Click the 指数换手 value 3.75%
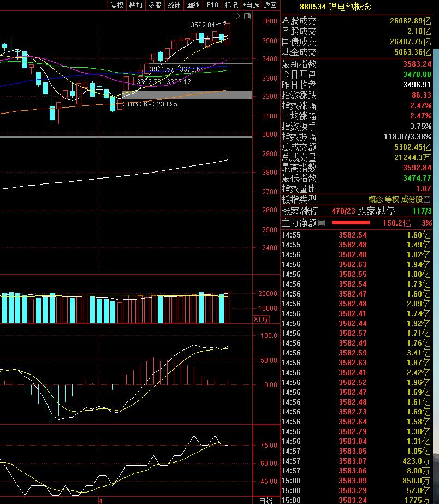The height and width of the screenshot is (504, 439). click(x=420, y=126)
